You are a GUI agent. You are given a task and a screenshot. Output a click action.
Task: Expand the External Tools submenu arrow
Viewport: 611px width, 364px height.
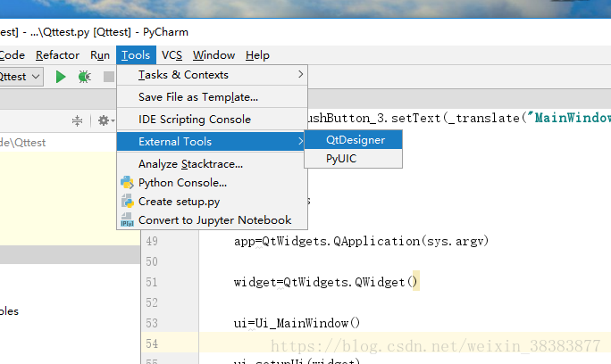[300, 141]
